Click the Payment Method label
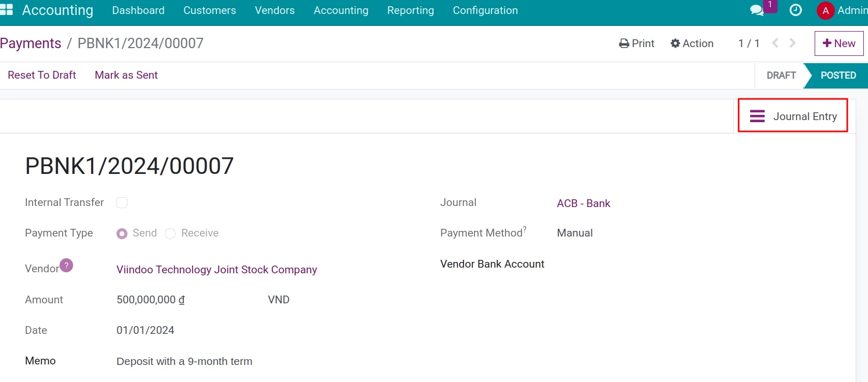868x382 pixels. pyautogui.click(x=483, y=232)
